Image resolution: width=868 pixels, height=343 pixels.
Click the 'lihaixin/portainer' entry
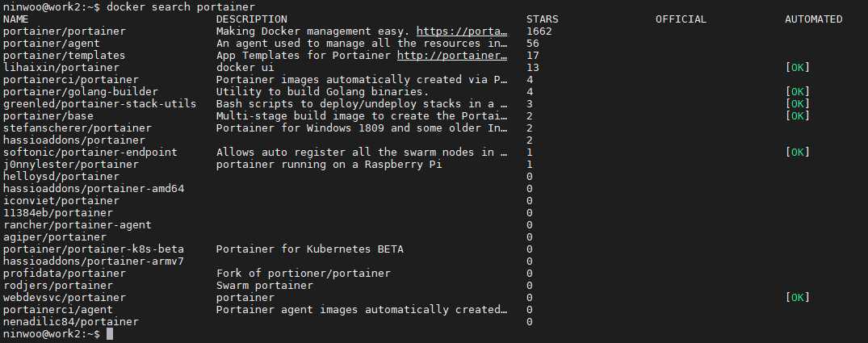(x=61, y=68)
